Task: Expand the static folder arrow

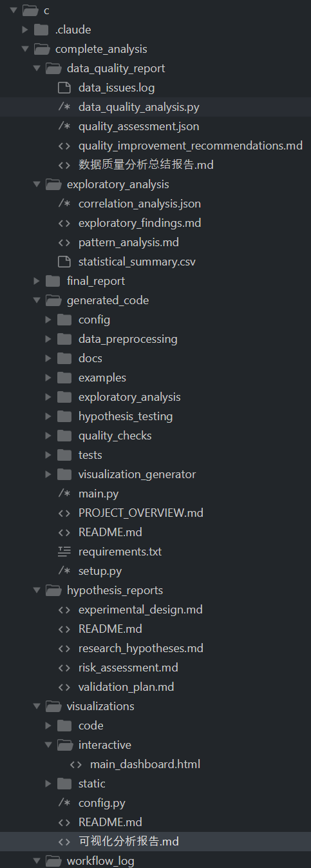Action: click(48, 784)
